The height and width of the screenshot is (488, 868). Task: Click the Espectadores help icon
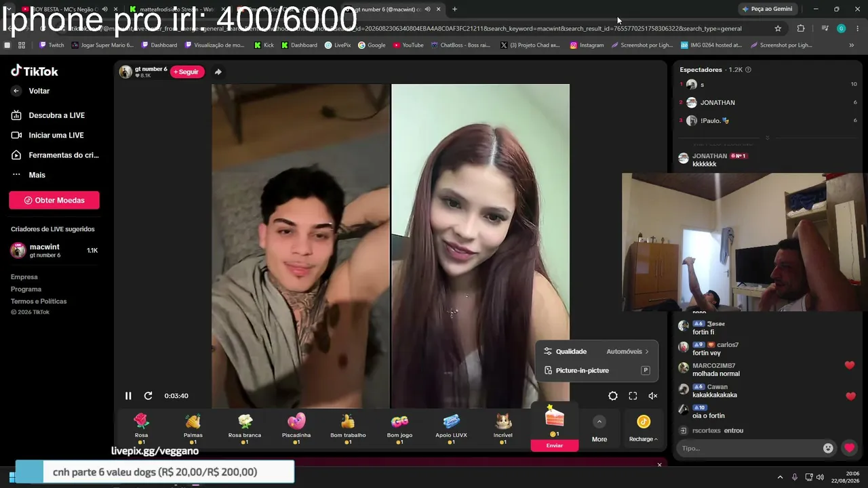click(748, 70)
